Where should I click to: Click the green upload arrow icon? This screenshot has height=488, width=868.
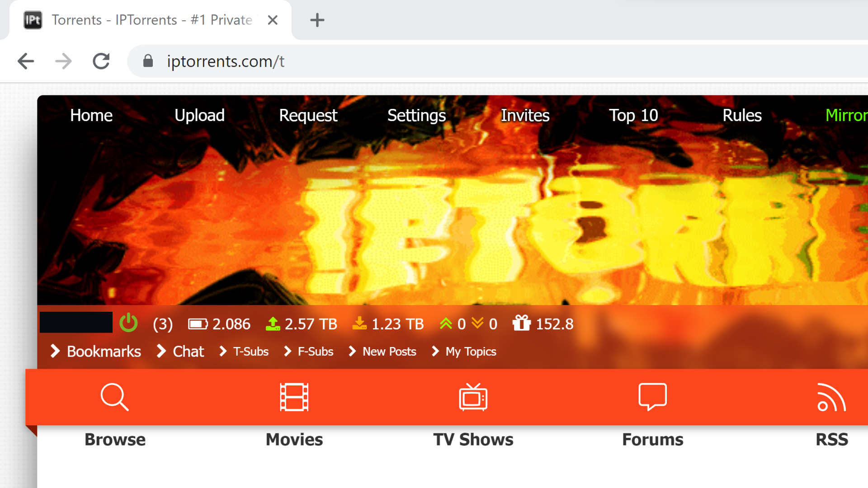273,324
